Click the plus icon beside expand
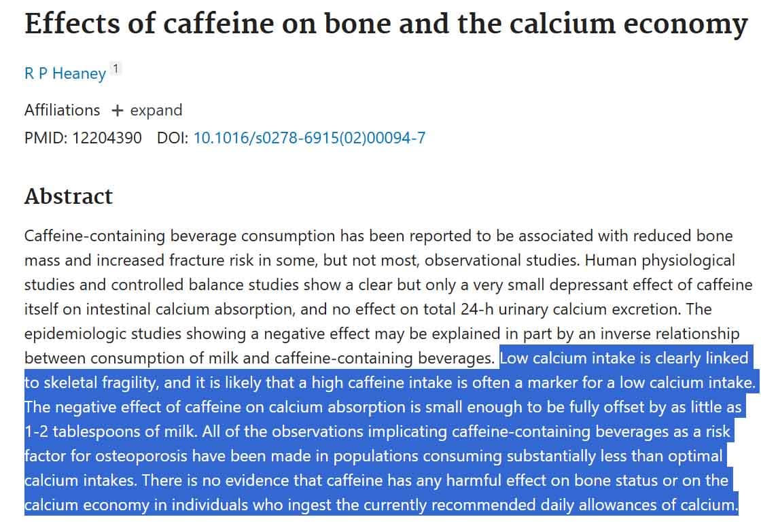Image resolution: width=778 pixels, height=532 pixels. point(118,111)
